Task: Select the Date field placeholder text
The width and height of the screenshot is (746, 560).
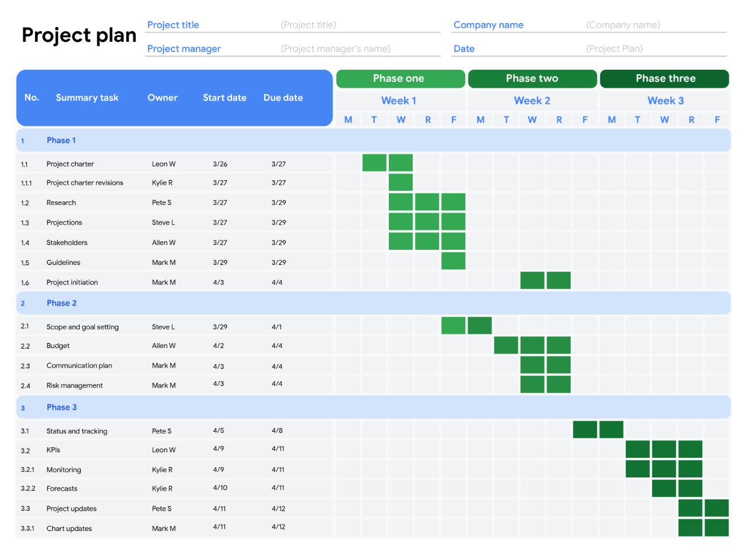Action: click(x=614, y=49)
